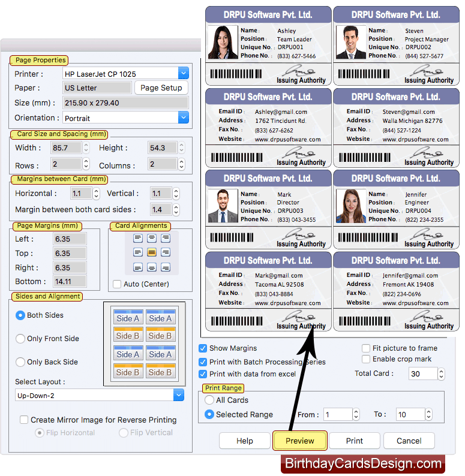Adjust the From range stepper
The image size is (465, 476).
(356, 414)
